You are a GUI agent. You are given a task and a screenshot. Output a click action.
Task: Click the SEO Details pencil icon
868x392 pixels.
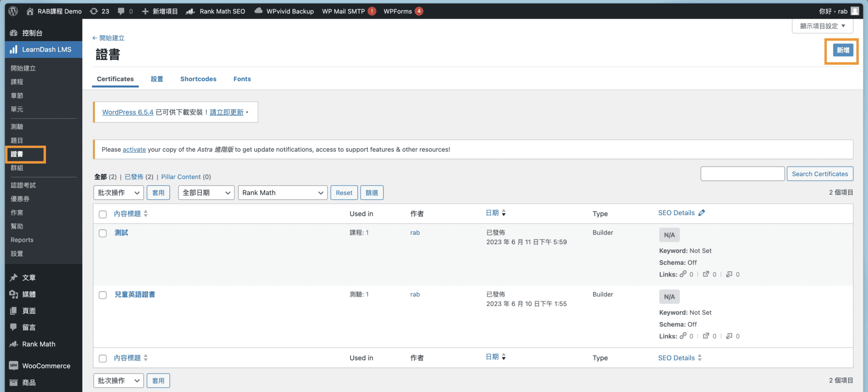pyautogui.click(x=702, y=212)
